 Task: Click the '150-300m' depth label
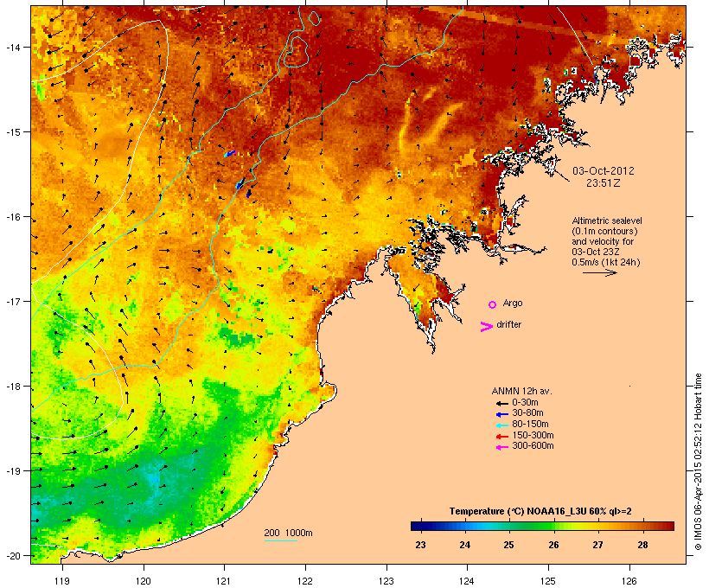point(533,435)
